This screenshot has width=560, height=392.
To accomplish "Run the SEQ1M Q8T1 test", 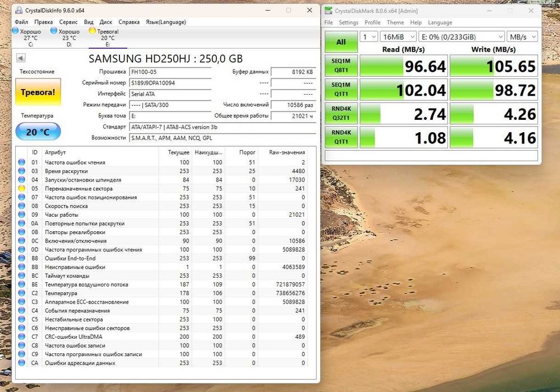I will point(341,66).
